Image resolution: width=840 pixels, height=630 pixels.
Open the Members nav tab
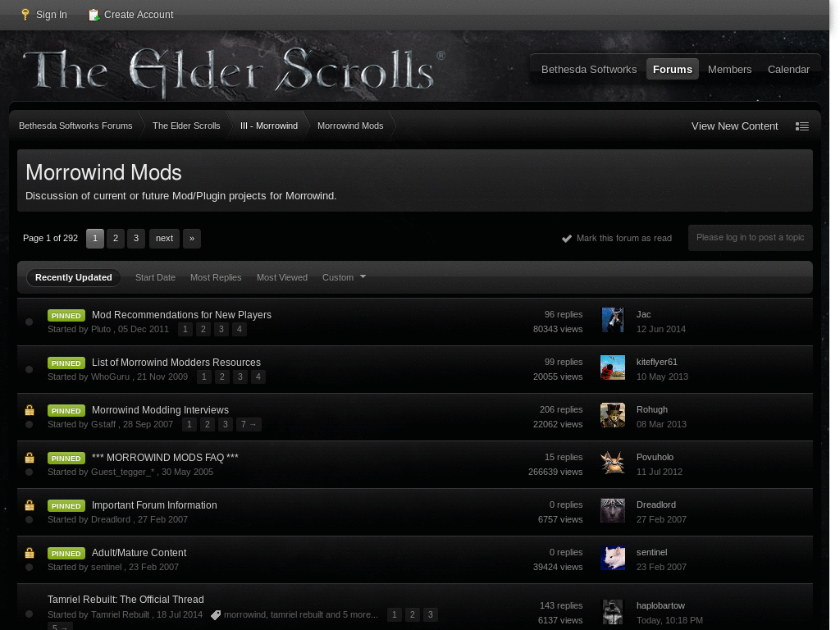point(729,70)
